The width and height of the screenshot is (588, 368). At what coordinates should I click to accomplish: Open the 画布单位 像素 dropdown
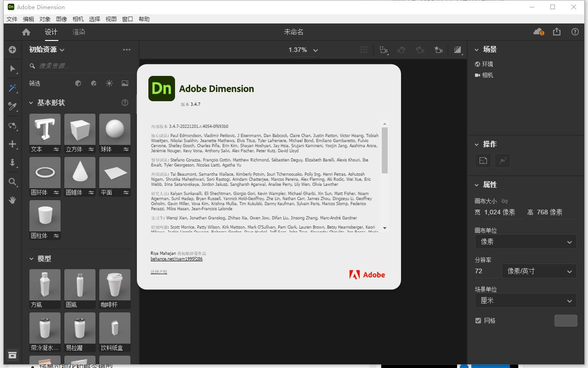(x=526, y=241)
